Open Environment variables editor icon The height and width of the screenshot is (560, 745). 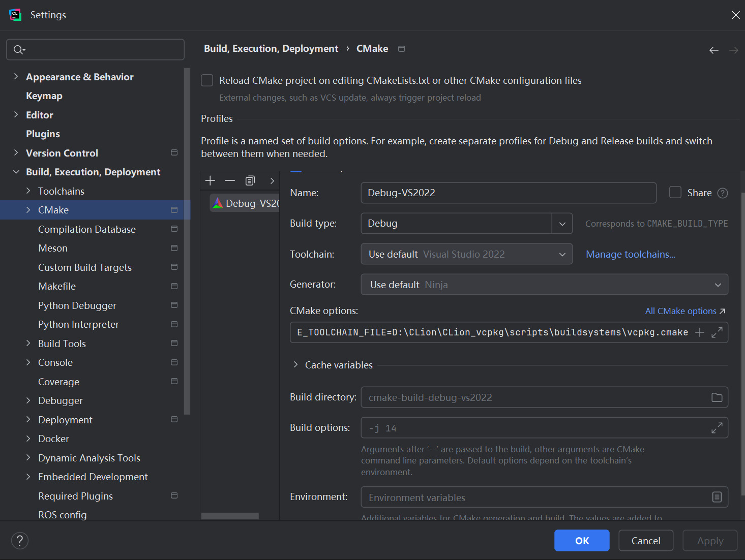pyautogui.click(x=717, y=497)
